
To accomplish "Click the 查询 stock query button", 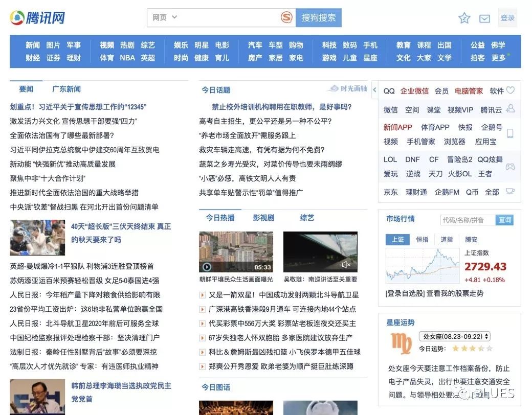I will [x=504, y=220].
